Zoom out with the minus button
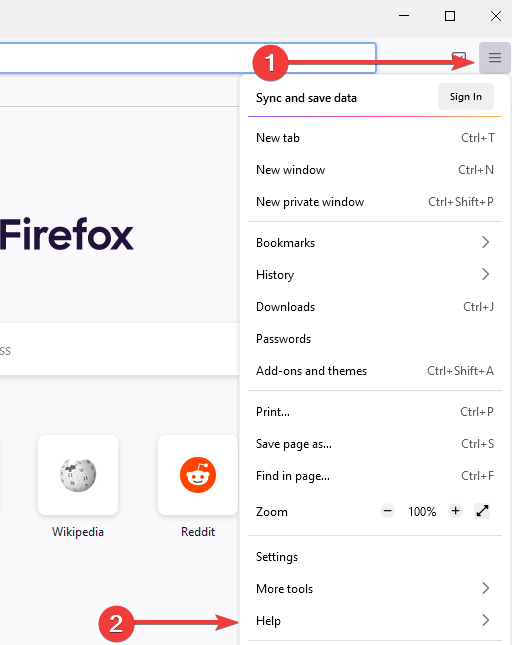Screen dimensions: 512x645 pos(387,511)
